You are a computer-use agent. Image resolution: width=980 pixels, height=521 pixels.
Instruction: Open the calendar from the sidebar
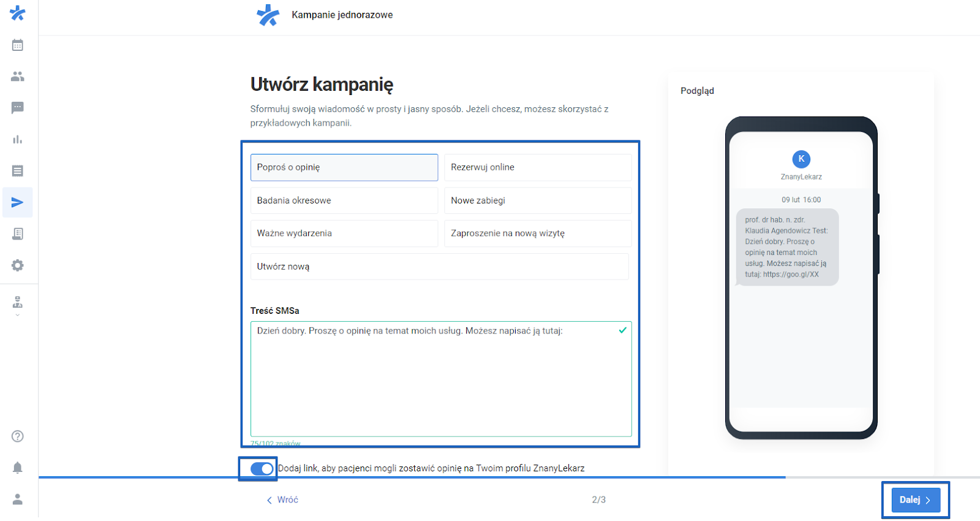(18, 45)
